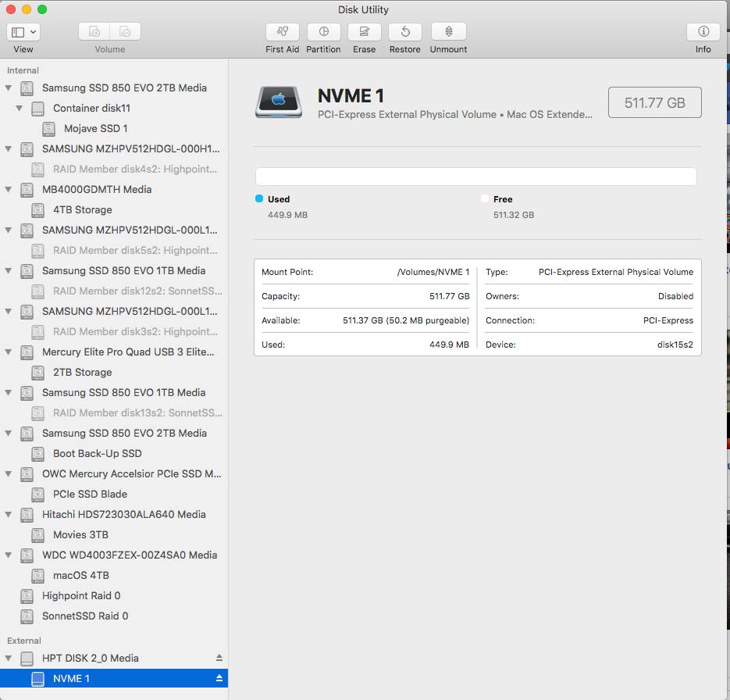Screen dimensions: 730x700
Task: Select the macOS 4TB volume
Action: pyautogui.click(x=114, y=575)
